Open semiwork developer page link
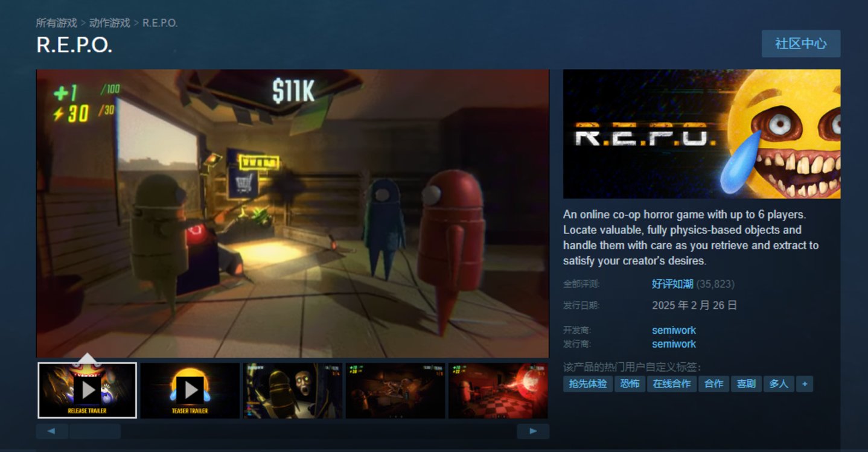 (x=674, y=330)
